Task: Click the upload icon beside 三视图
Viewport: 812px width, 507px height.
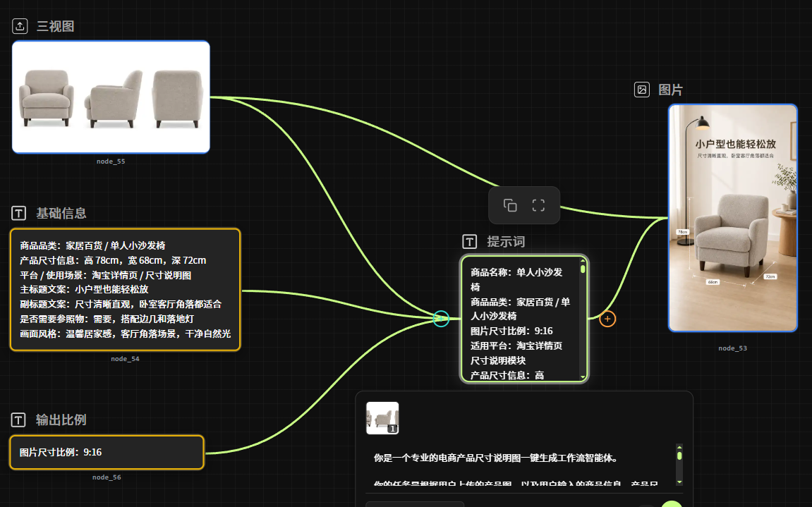Action: tap(20, 26)
